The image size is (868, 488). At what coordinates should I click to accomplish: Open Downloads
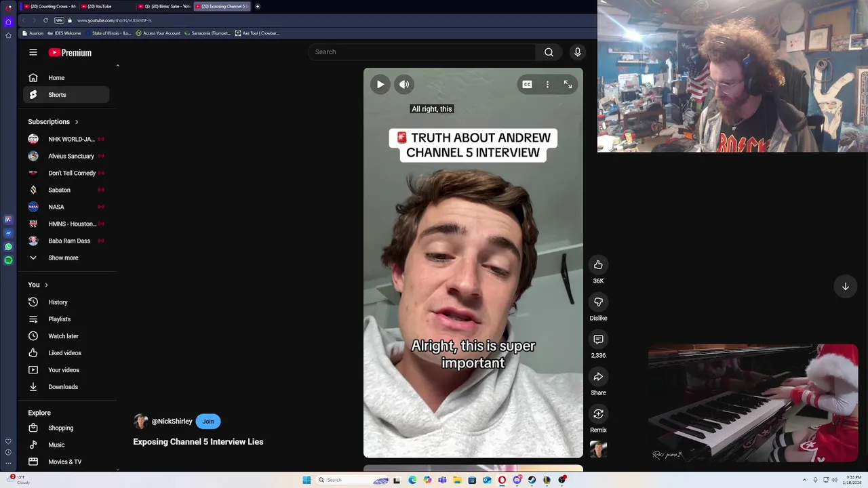[66, 387]
